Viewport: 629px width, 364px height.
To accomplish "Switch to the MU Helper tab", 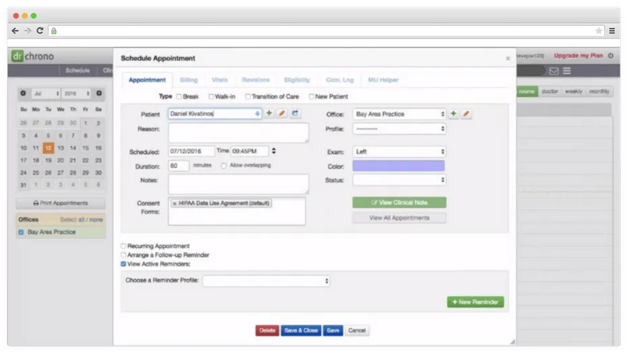I will (x=383, y=80).
